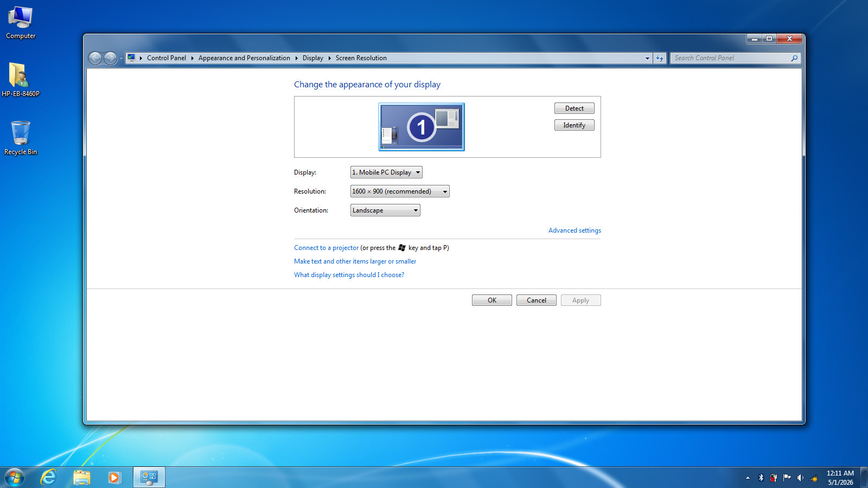This screenshot has height=488, width=868.
Task: Select the monitor 1 preview thumbnail
Action: click(x=422, y=127)
